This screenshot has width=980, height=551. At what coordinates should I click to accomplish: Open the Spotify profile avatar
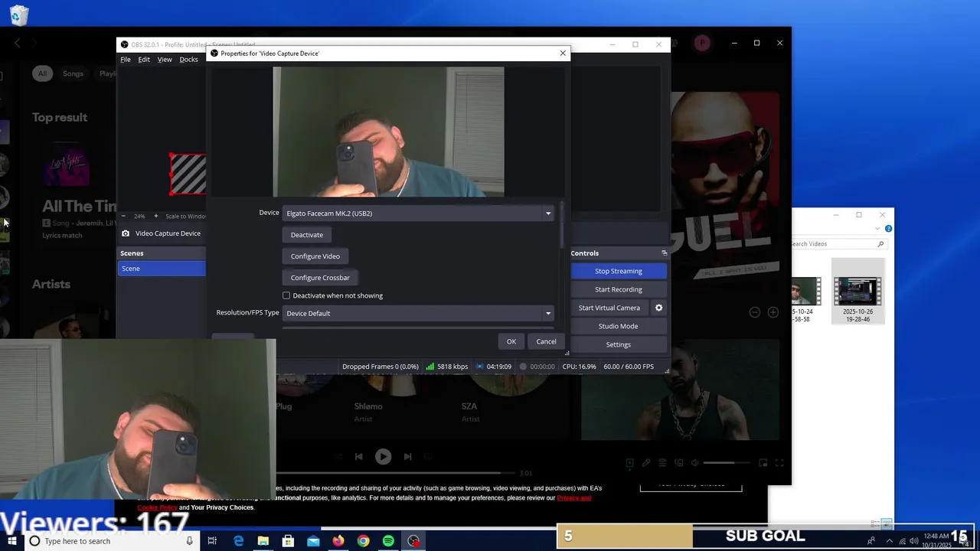702,43
